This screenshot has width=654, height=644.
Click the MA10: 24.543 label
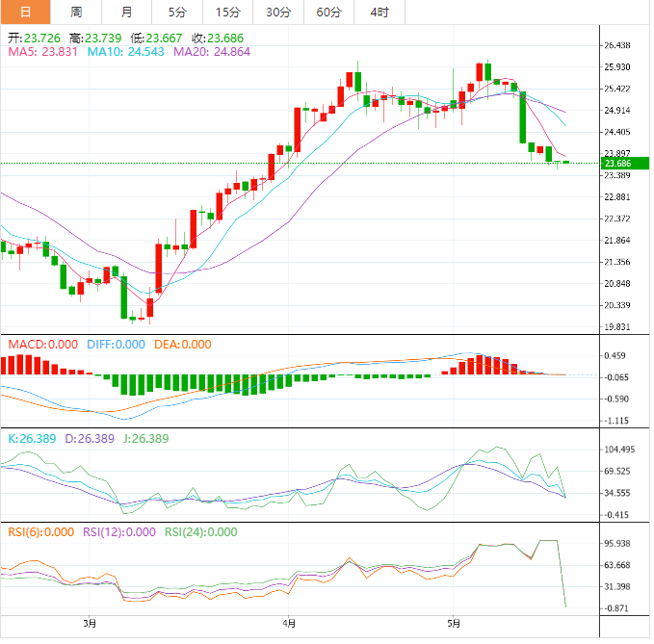[125, 52]
